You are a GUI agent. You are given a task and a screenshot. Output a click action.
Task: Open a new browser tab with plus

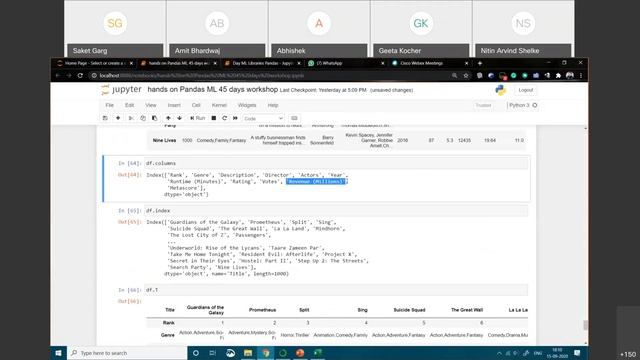480,63
